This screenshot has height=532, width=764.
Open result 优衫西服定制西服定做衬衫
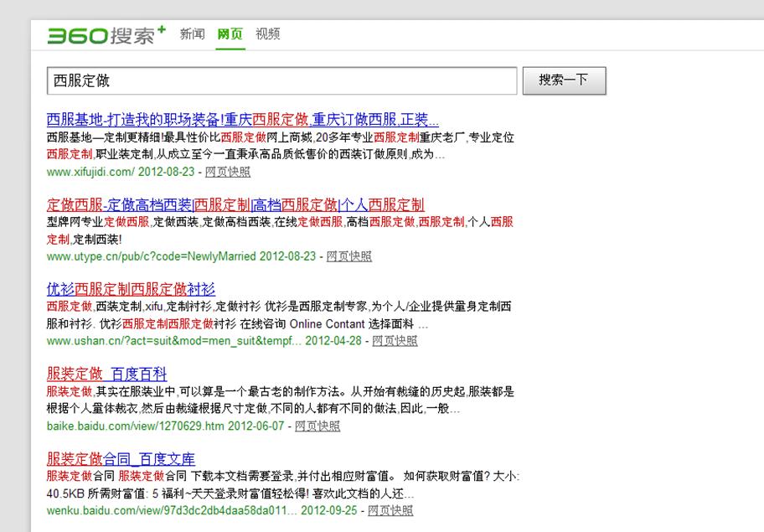pyautogui.click(x=131, y=289)
